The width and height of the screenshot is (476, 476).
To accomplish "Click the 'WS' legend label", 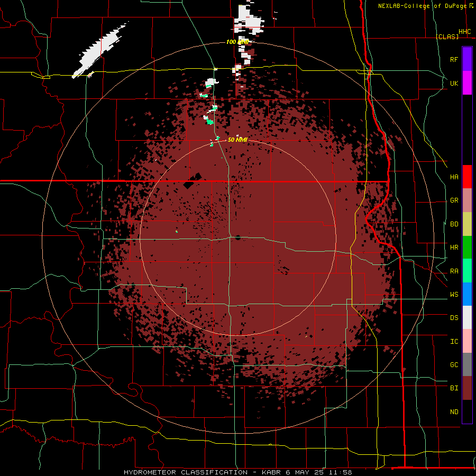I will point(454,295).
